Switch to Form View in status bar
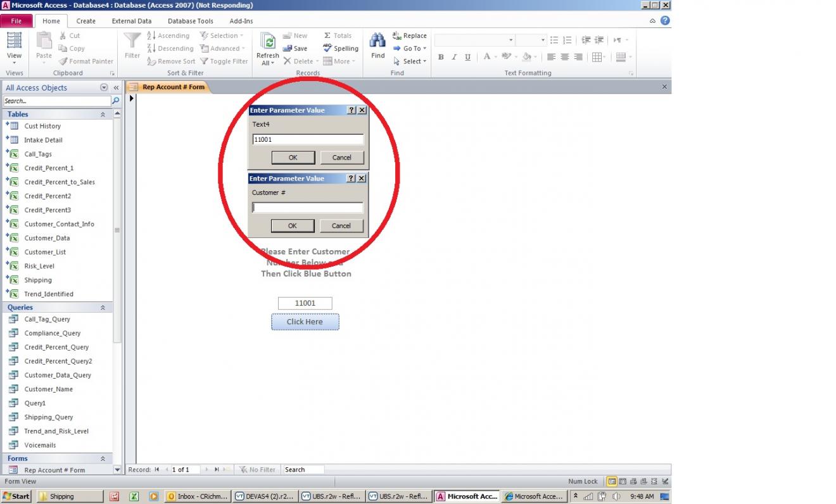Viewport: 836px width, 504px height. coord(612,481)
